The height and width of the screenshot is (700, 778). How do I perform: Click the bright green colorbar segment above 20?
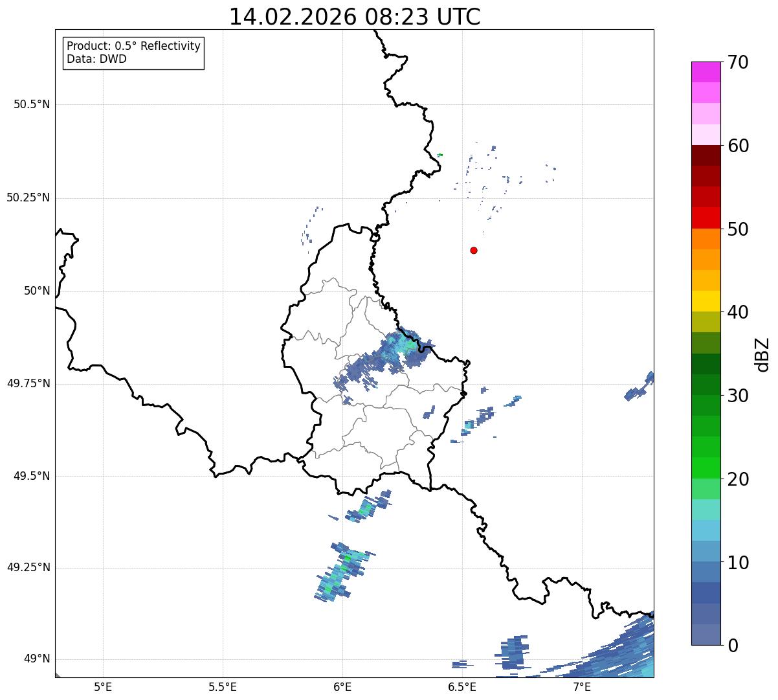(x=706, y=468)
